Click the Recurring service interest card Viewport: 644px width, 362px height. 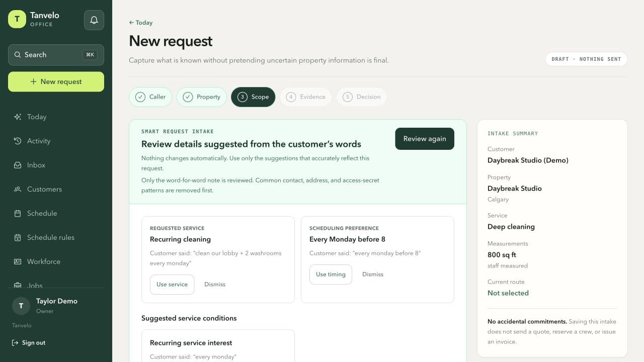pos(218,346)
